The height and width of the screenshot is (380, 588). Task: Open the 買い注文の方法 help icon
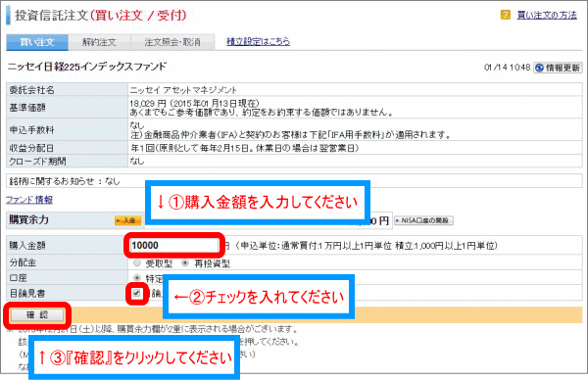[x=505, y=15]
